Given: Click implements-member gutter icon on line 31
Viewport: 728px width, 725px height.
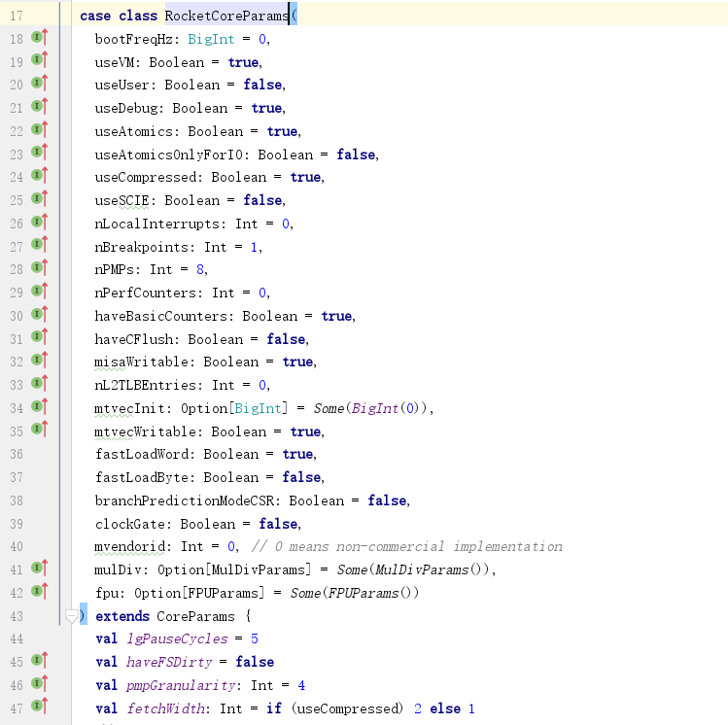Looking at the screenshot, I should [40, 337].
